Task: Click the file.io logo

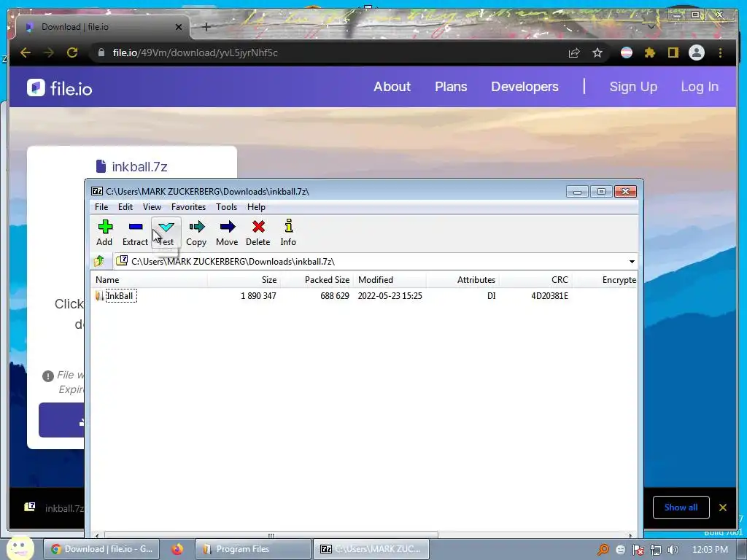Action: (x=60, y=88)
